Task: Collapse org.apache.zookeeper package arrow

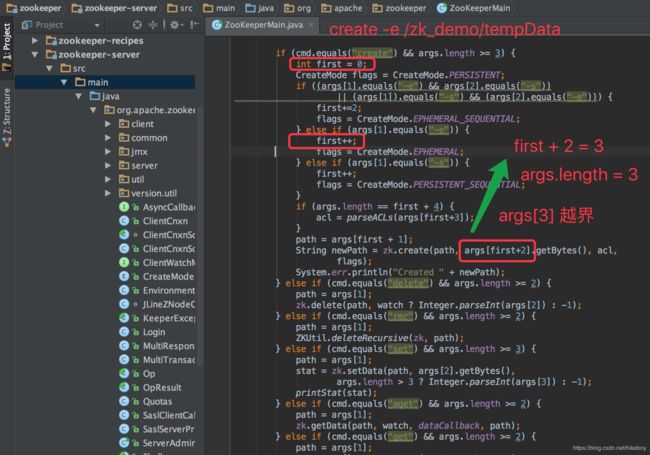Action: pos(93,110)
